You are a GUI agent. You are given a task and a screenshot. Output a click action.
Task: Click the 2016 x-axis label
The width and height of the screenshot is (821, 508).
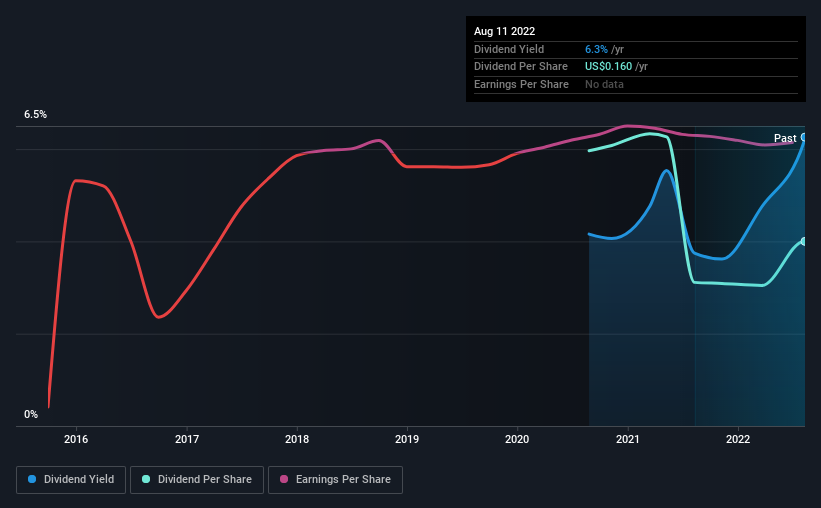click(x=76, y=439)
